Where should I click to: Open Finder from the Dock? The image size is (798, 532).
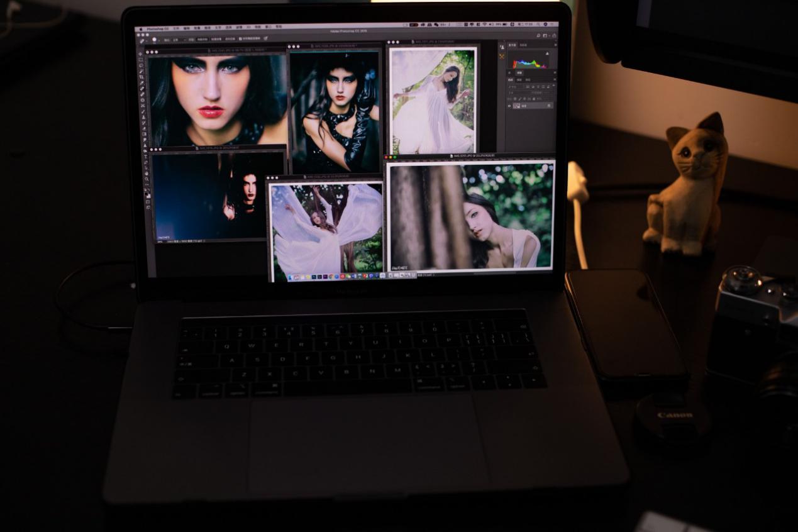(x=290, y=277)
